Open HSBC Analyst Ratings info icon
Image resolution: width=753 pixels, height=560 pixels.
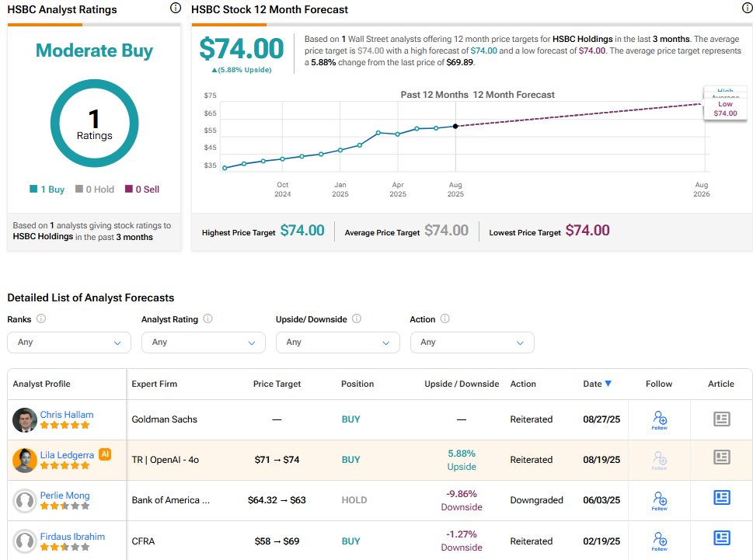pyautogui.click(x=176, y=9)
